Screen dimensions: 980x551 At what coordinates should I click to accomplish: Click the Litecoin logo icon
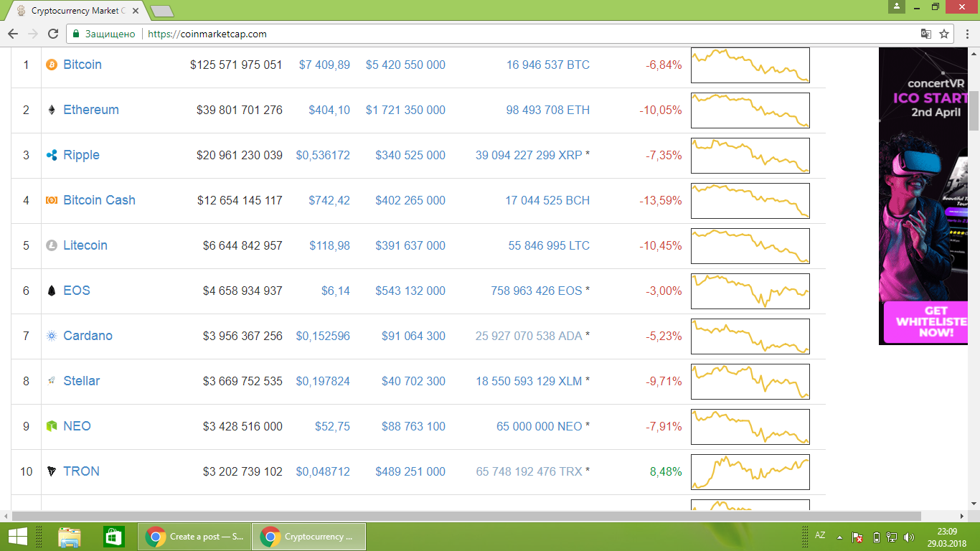coord(51,245)
